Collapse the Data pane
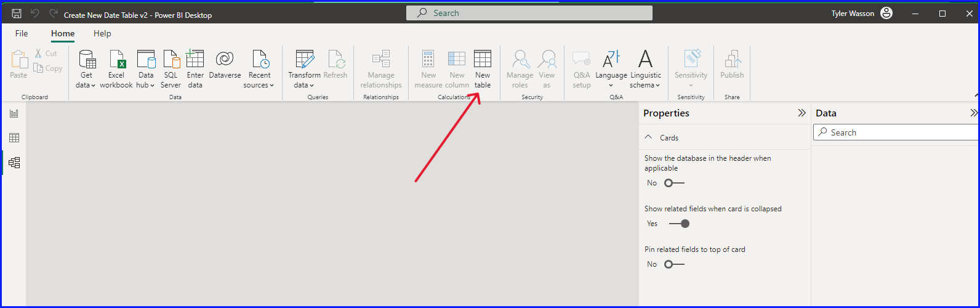 [974, 113]
